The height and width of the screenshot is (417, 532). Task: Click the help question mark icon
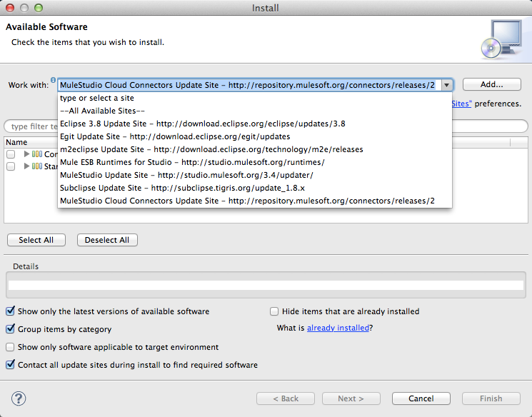(19, 398)
